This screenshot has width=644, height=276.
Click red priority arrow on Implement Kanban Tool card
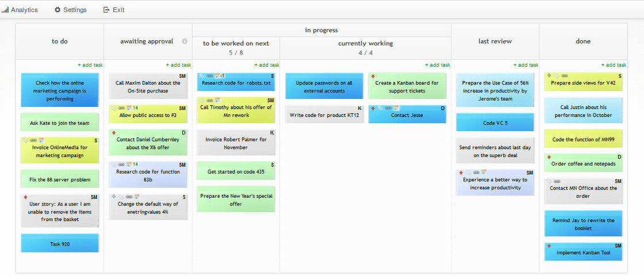[549, 246]
